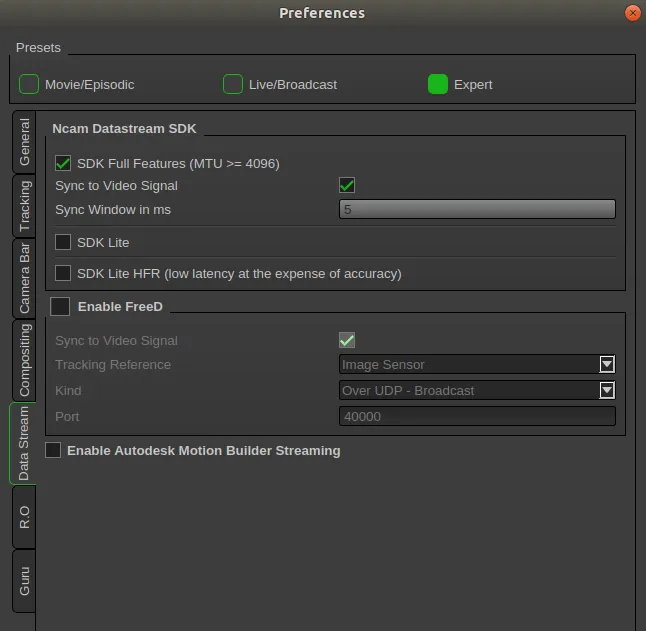Select the Data Stream tab
This screenshot has height=631, width=646.
click(x=23, y=443)
